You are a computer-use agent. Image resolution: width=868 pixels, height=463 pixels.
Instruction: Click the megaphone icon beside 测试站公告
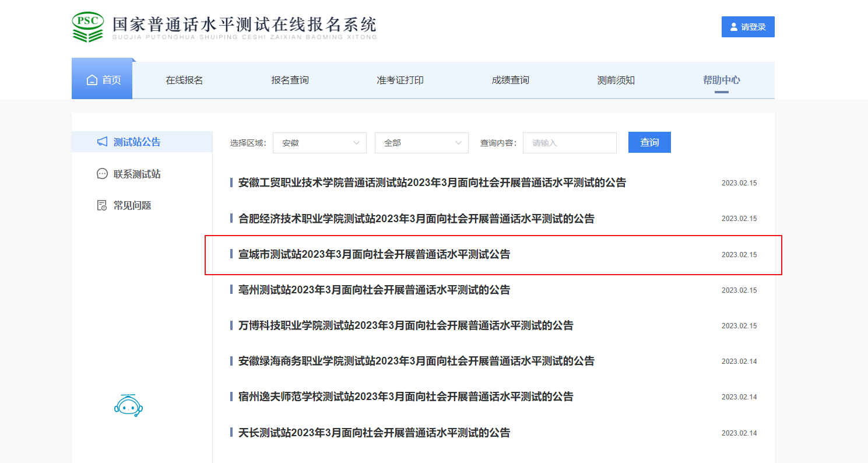click(x=102, y=142)
